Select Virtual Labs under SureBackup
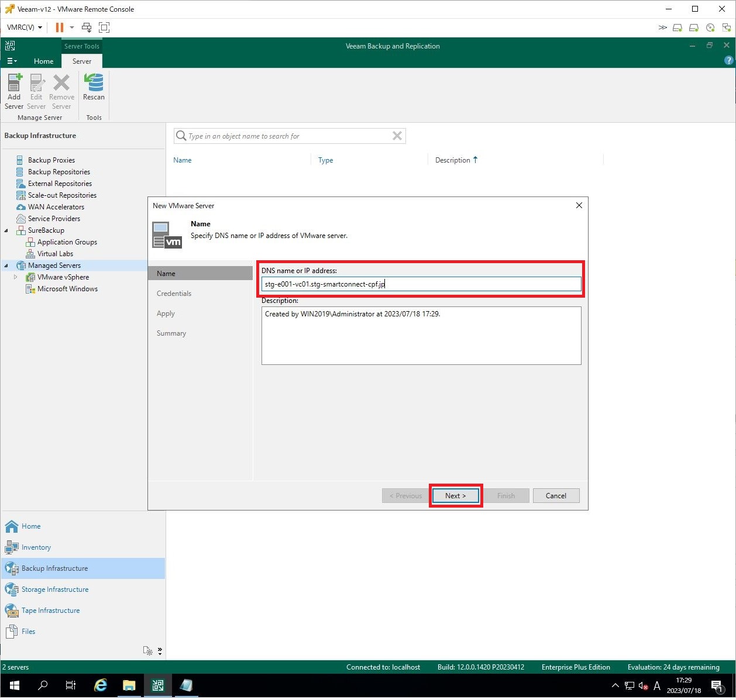The image size is (736, 700). [x=55, y=254]
